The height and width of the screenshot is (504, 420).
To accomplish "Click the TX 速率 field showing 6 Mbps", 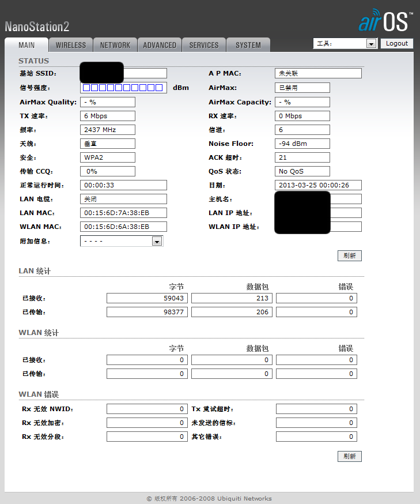I will click(108, 116).
